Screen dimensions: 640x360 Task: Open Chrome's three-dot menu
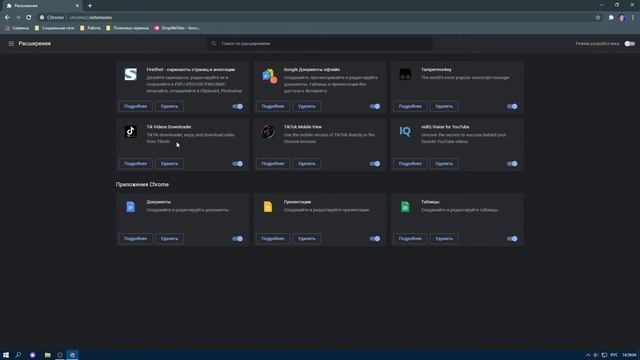633,18
